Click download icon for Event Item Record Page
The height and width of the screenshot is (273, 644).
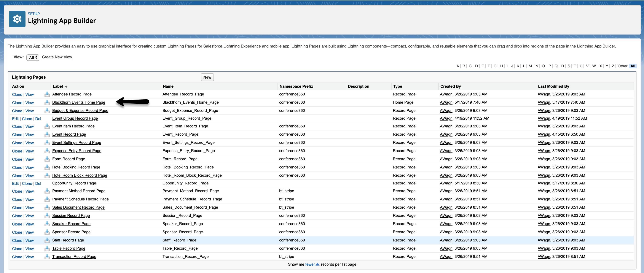[x=47, y=126]
